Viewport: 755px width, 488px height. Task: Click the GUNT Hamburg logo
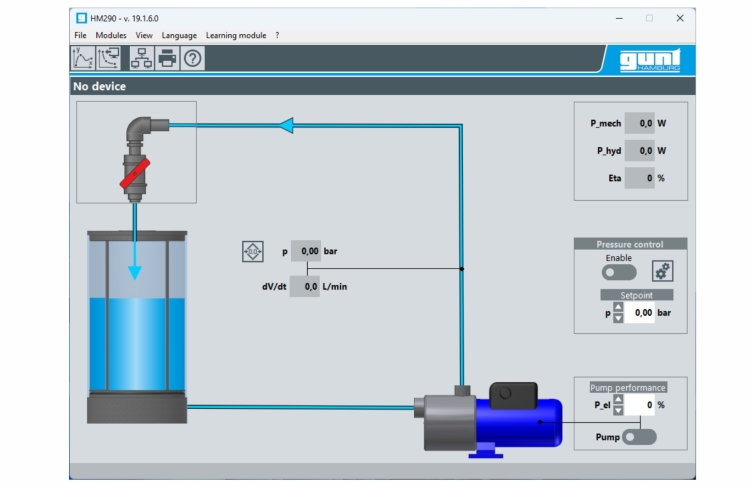(x=650, y=60)
